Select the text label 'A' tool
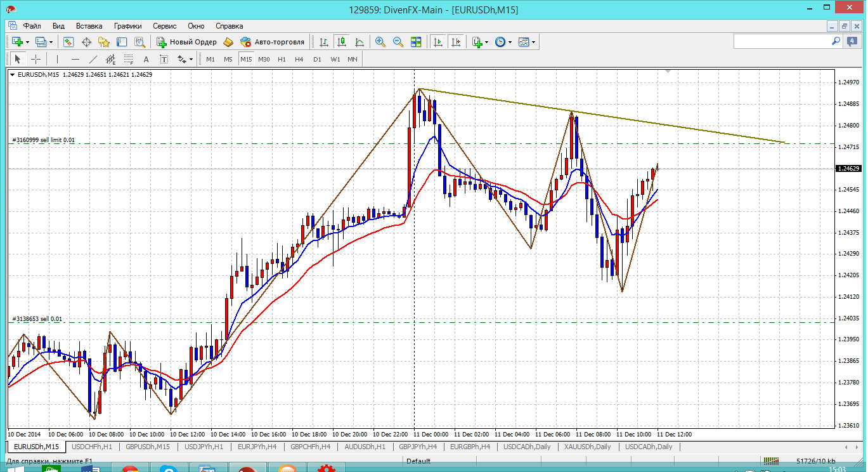This screenshot has height=472, width=868. pyautogui.click(x=146, y=59)
